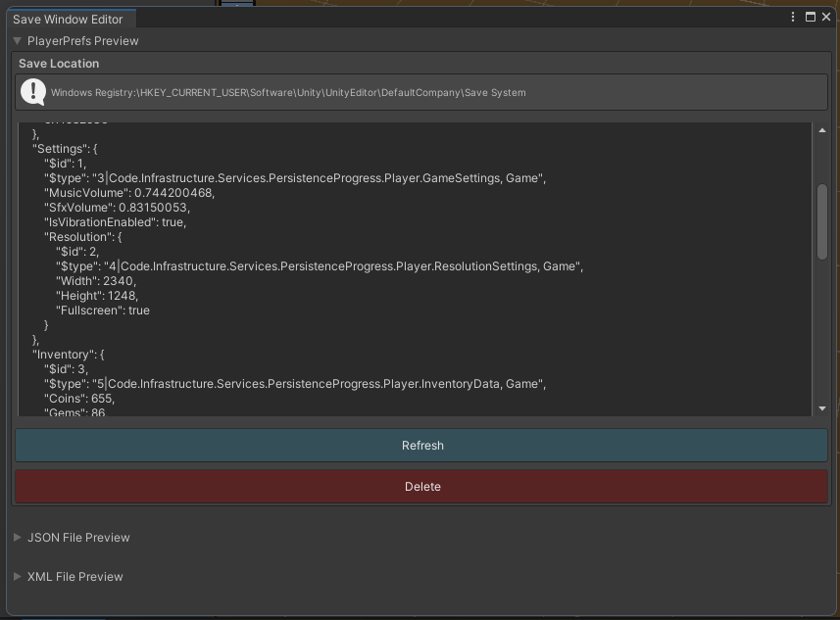Click the exclamation info icon beside registry path
Screen dimensions: 840x620
pyautogui.click(x=33, y=92)
